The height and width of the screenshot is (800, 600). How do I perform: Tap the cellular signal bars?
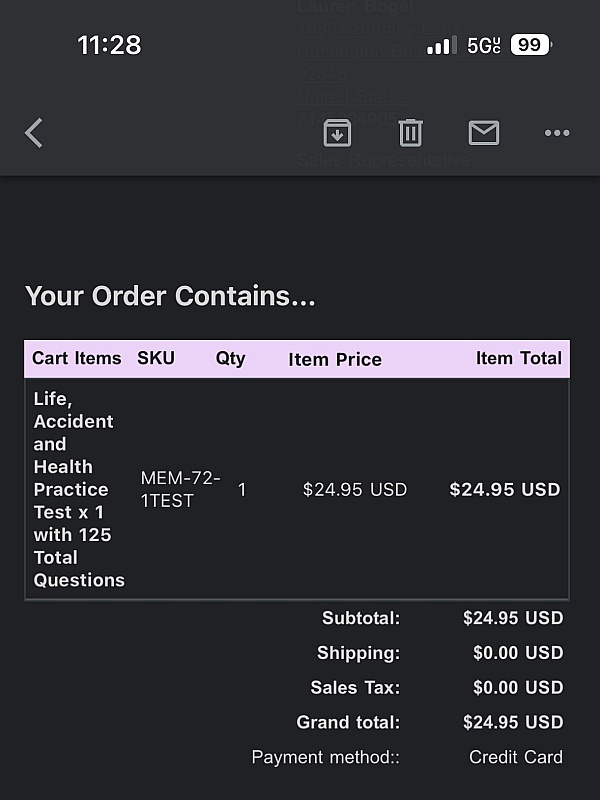[440, 45]
